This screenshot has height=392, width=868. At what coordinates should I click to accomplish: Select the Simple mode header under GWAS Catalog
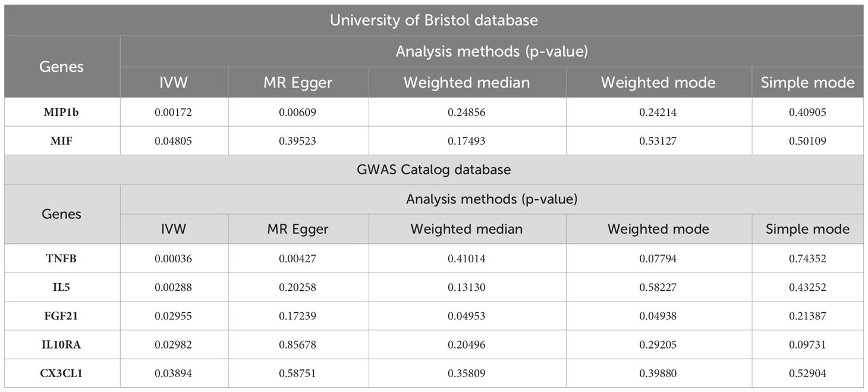coord(807,229)
